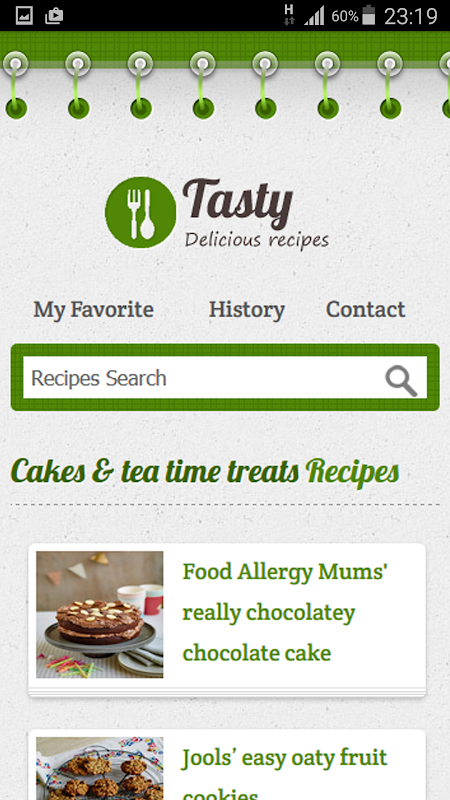Tap the chocolate cake thumbnail image
The image size is (450, 800).
[x=99, y=614]
